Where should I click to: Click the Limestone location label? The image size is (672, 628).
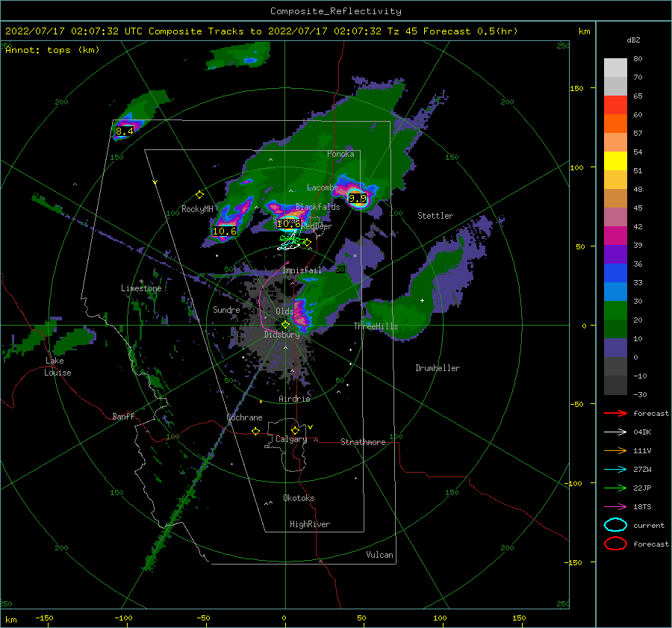point(141,288)
